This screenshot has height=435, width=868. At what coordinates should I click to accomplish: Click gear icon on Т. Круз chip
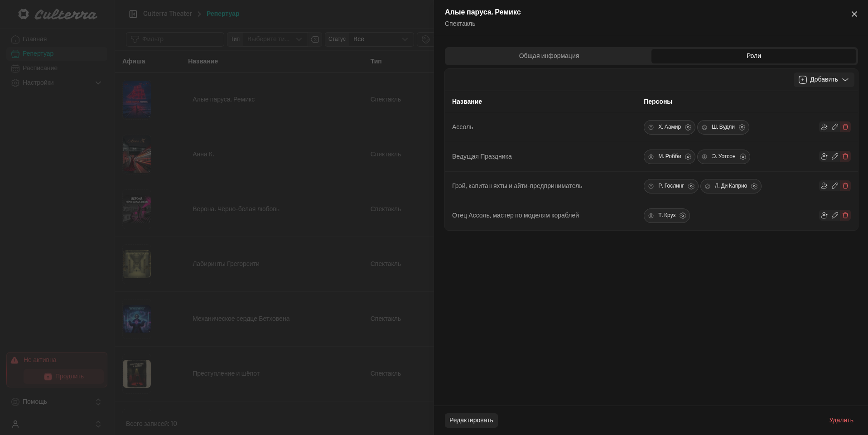coord(683,216)
